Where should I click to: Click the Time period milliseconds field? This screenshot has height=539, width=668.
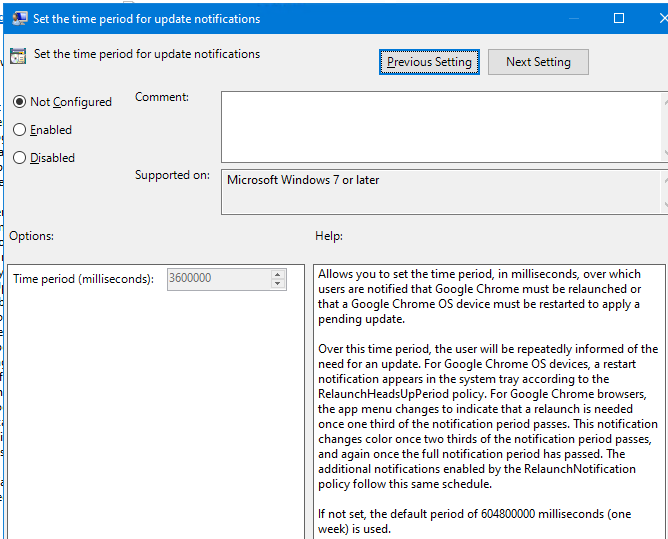click(x=219, y=279)
